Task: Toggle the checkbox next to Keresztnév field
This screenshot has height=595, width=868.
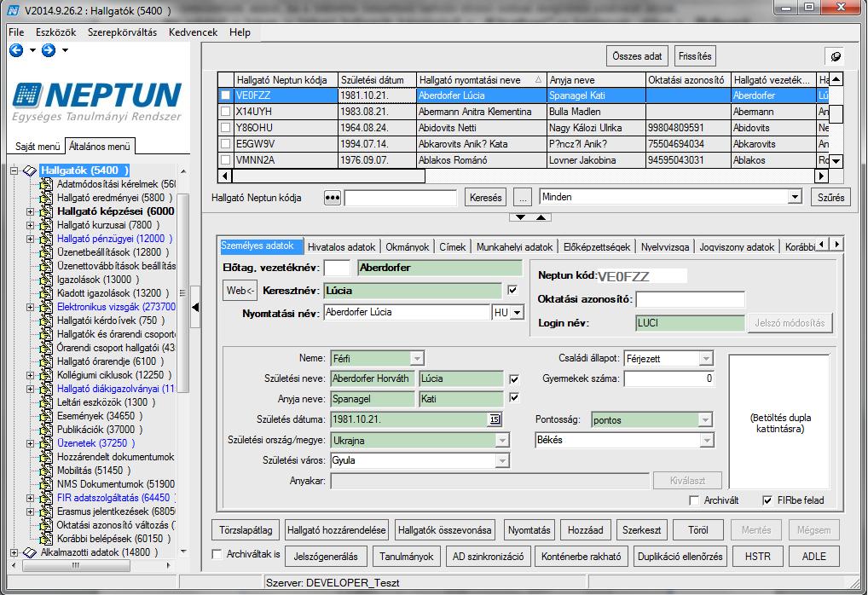Action: click(x=512, y=290)
